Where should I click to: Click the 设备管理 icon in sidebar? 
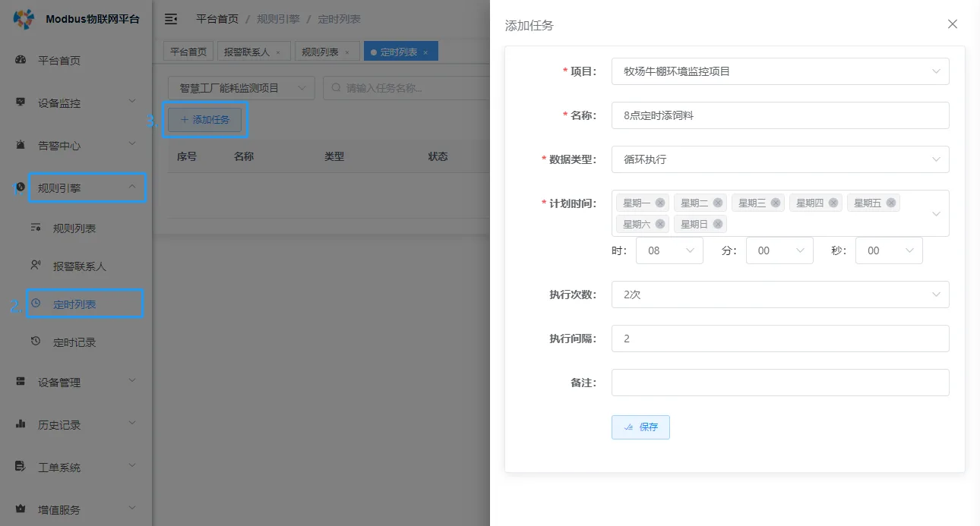pos(21,382)
